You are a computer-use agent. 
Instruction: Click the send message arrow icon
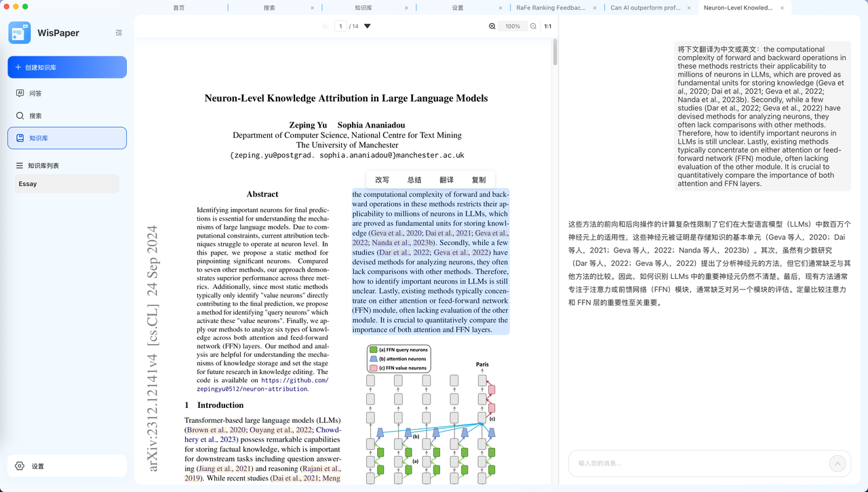[x=837, y=464]
